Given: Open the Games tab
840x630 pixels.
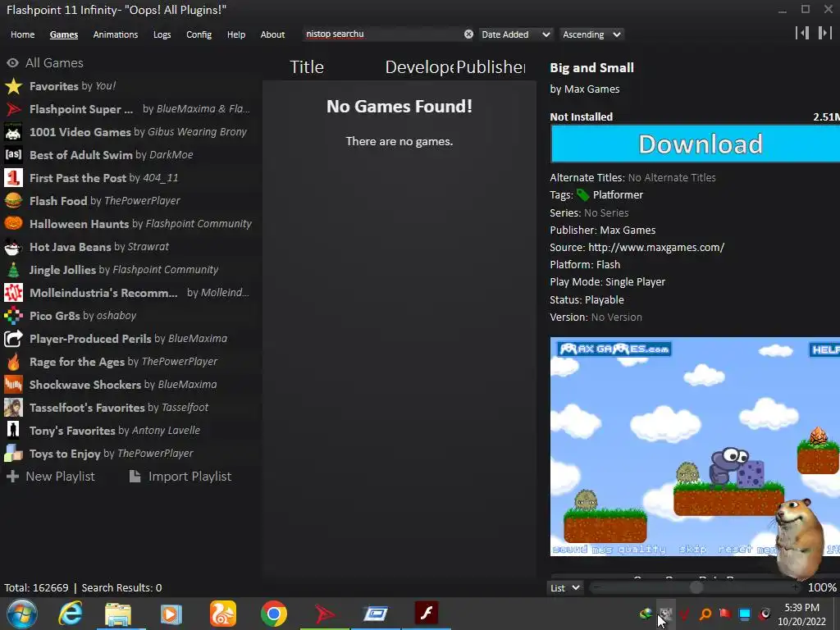Looking at the screenshot, I should click(x=64, y=34).
